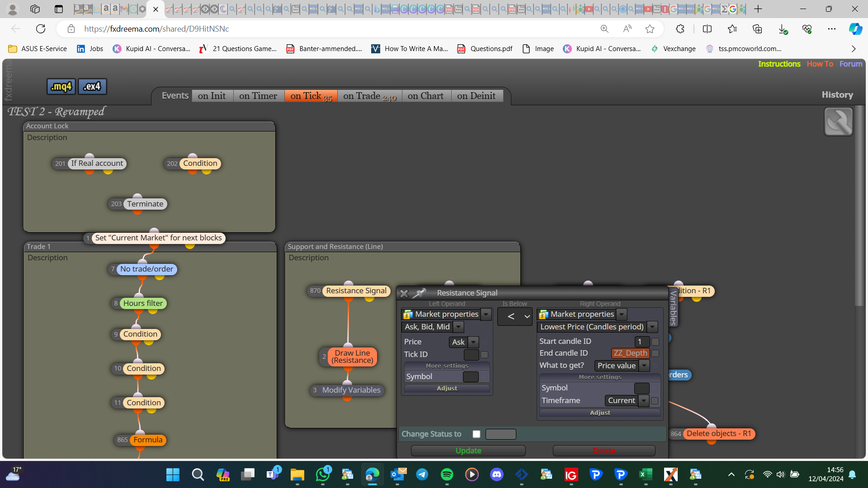Open the wrench tools icon
868x488 pixels.
pyautogui.click(x=838, y=122)
